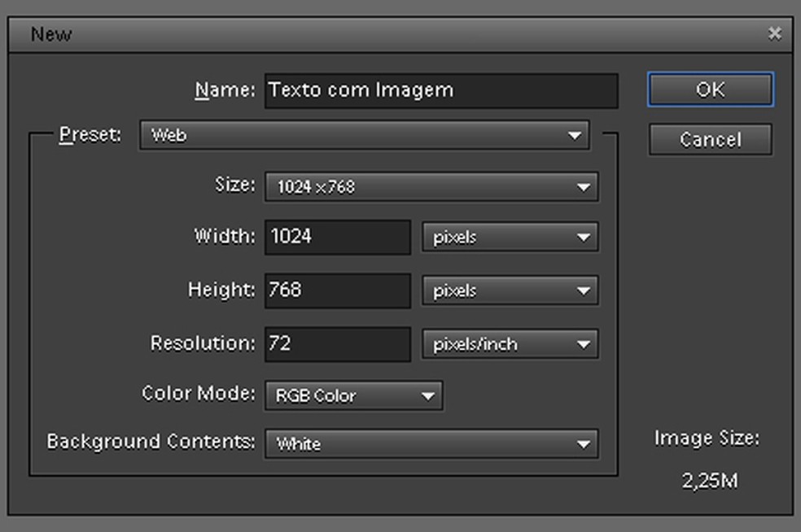Open the Width units dropdown
Screen dimensions: 801x532
[510, 238]
